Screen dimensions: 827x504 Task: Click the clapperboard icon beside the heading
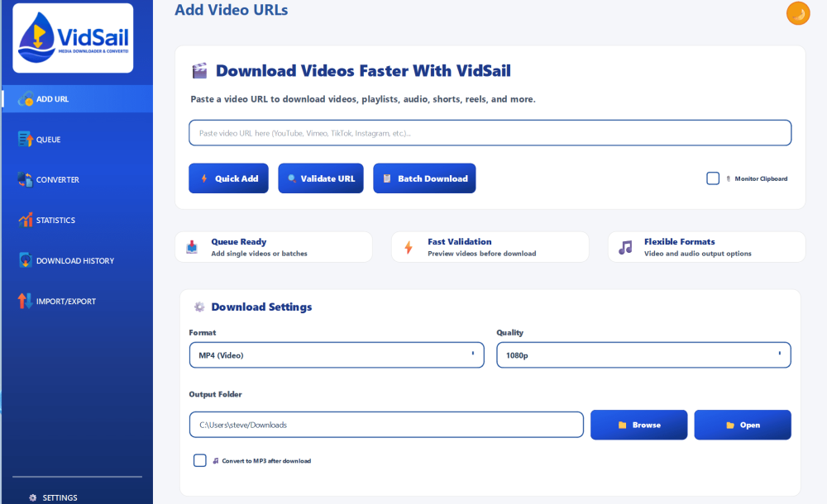coord(199,71)
